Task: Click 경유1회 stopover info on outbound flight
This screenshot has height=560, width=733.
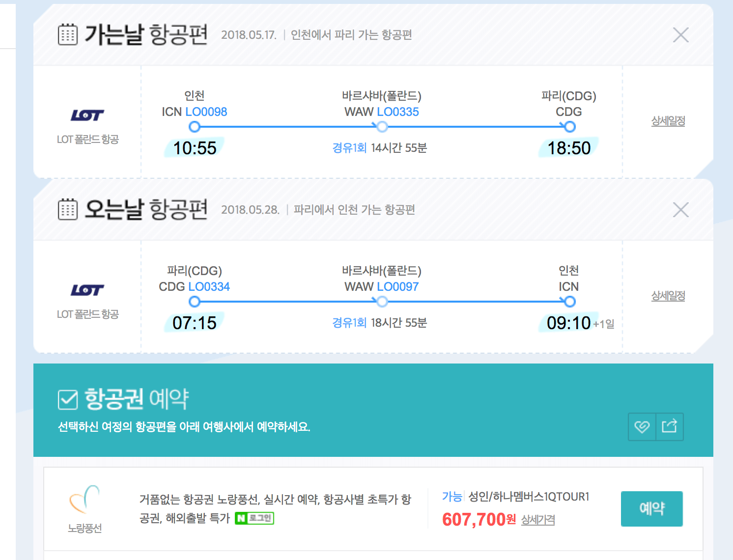Action: (x=349, y=148)
